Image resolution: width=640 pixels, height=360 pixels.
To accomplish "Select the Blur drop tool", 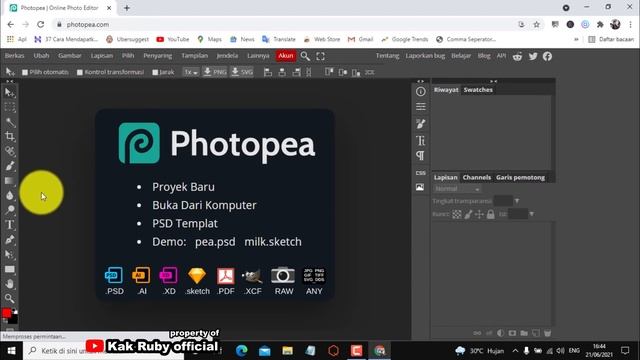I will click(x=9, y=195).
